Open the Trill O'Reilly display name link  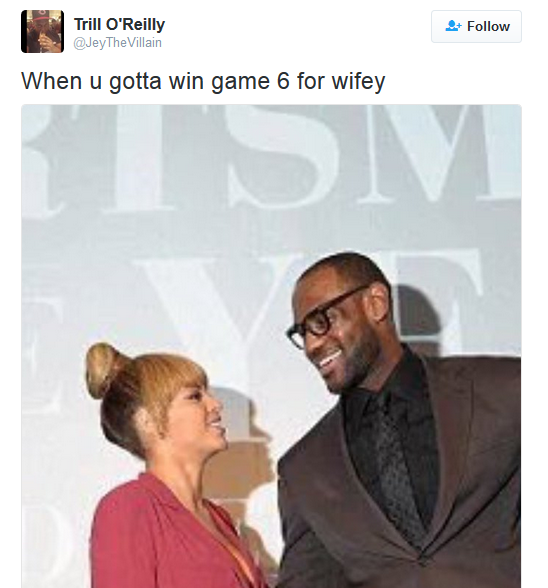[x=119, y=24]
